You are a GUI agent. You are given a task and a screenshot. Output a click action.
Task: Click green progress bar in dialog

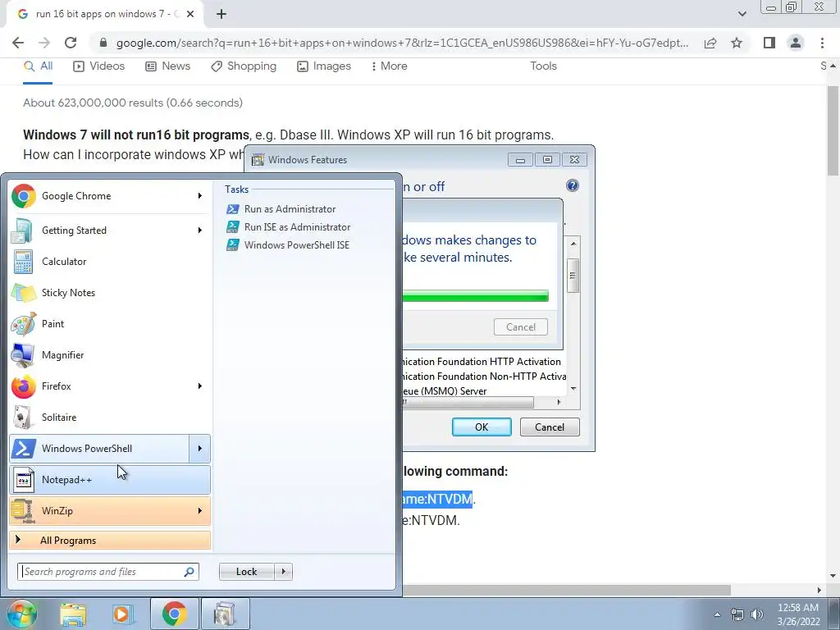[475, 296]
